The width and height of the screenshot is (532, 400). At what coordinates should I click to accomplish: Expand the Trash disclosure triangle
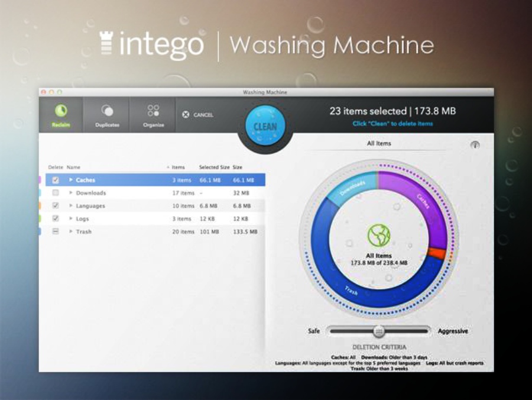point(70,231)
